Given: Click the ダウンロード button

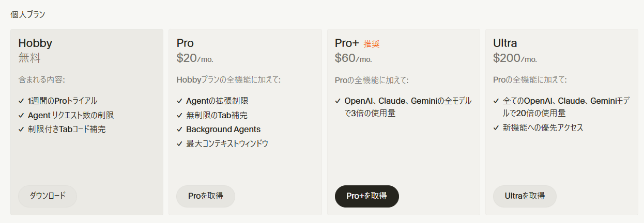Looking at the screenshot, I should [x=48, y=196].
